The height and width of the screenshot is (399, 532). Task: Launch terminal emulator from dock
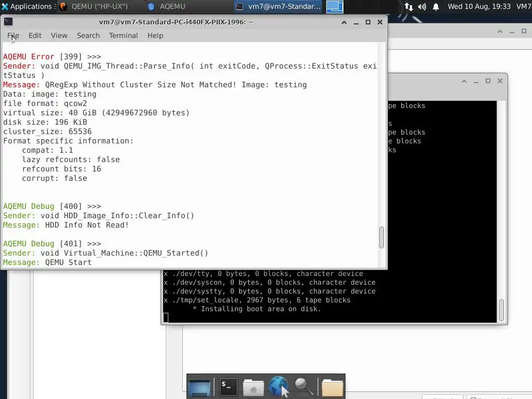(228, 387)
